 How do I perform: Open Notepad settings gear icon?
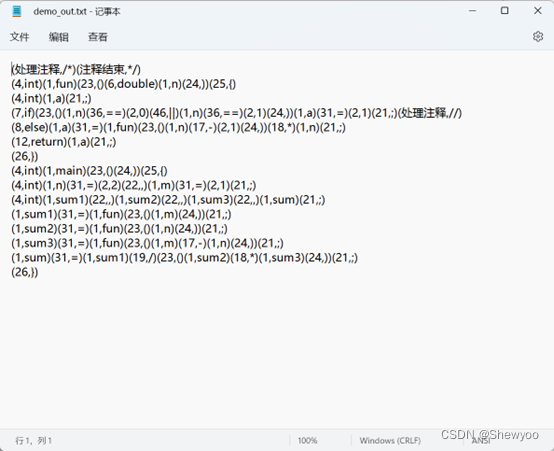538,36
